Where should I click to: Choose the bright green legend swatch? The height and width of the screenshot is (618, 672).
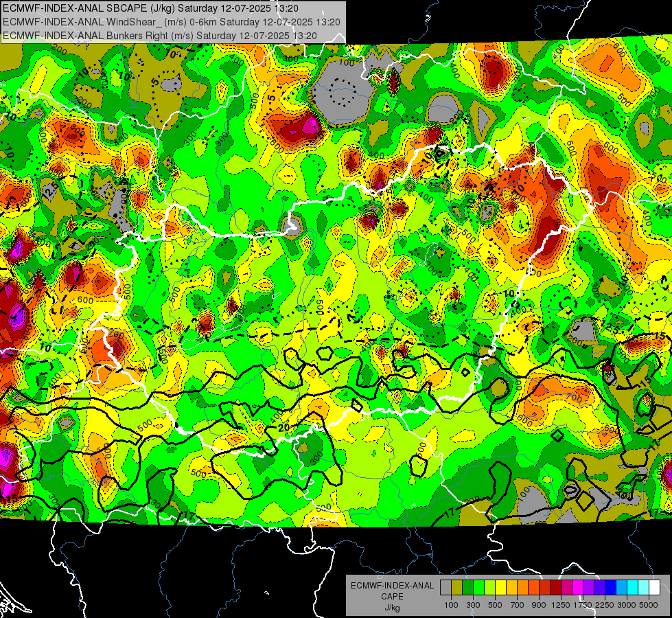478,587
